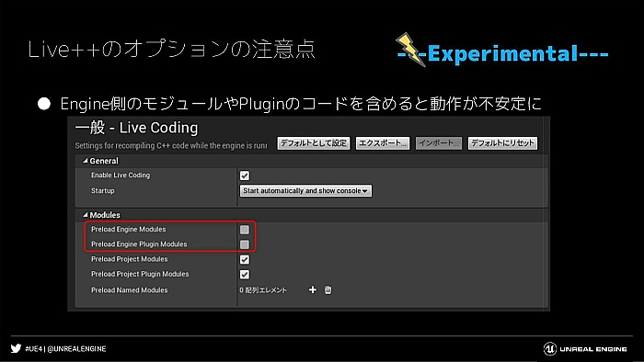This screenshot has width=644, height=362.
Task: Click the 一般 - Live Coding heading
Action: coord(136,128)
